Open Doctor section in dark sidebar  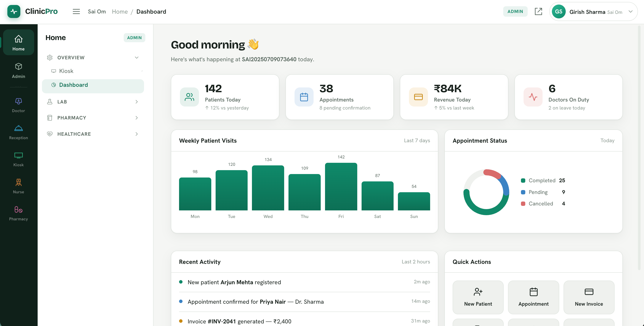pyautogui.click(x=19, y=105)
